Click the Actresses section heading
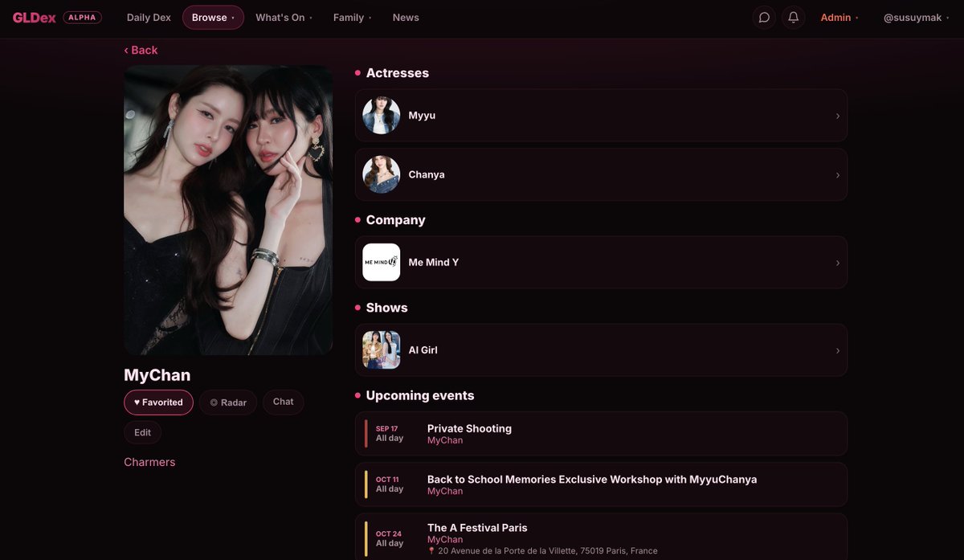964x560 pixels. [x=398, y=73]
